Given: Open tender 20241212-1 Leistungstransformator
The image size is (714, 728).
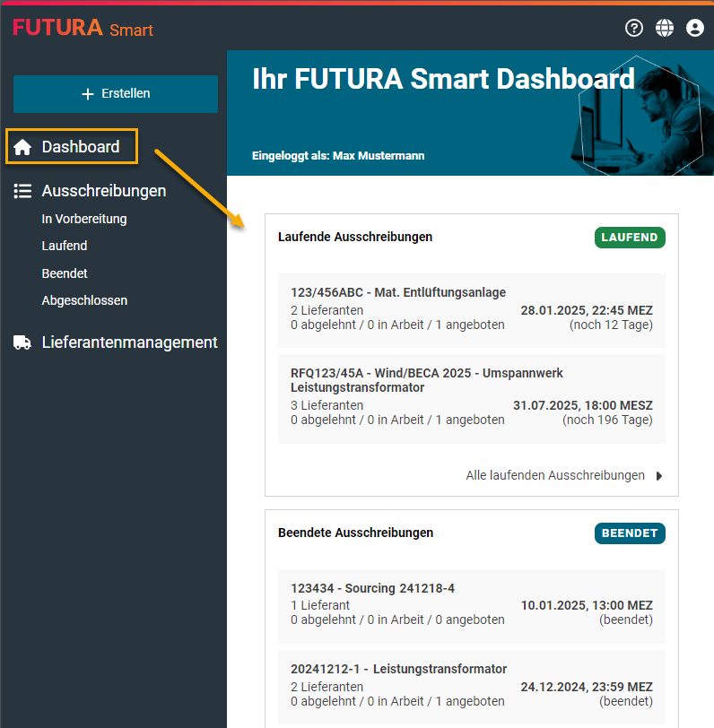Looking at the screenshot, I should click(x=398, y=669).
